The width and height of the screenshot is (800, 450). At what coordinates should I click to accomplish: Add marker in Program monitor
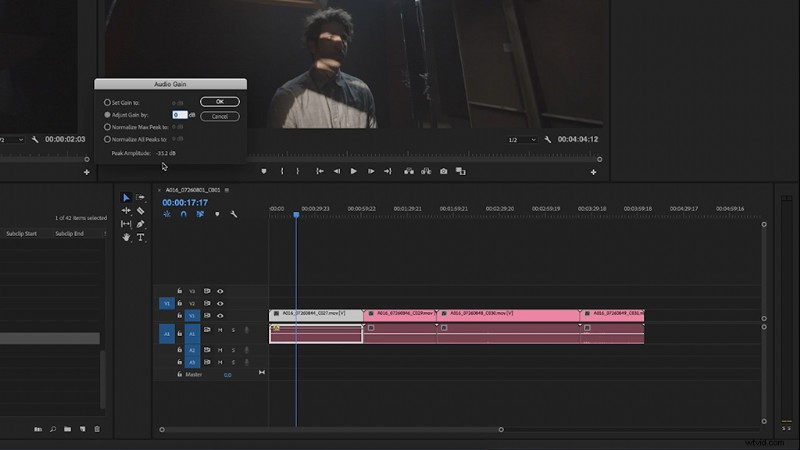coord(264,171)
